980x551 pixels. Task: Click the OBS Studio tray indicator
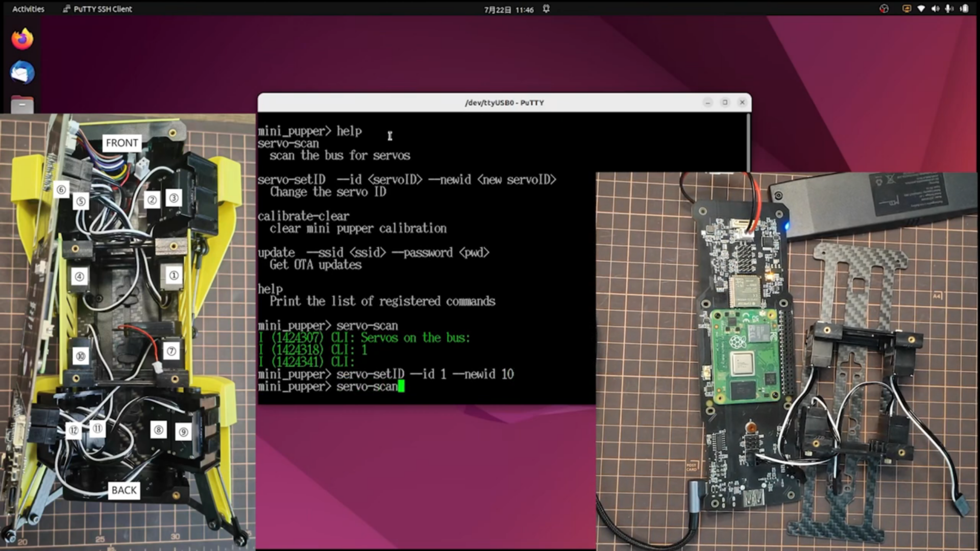coord(884,9)
